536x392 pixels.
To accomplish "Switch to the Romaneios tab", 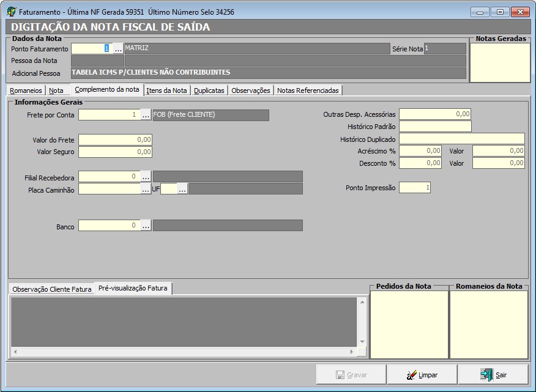I will click(26, 91).
